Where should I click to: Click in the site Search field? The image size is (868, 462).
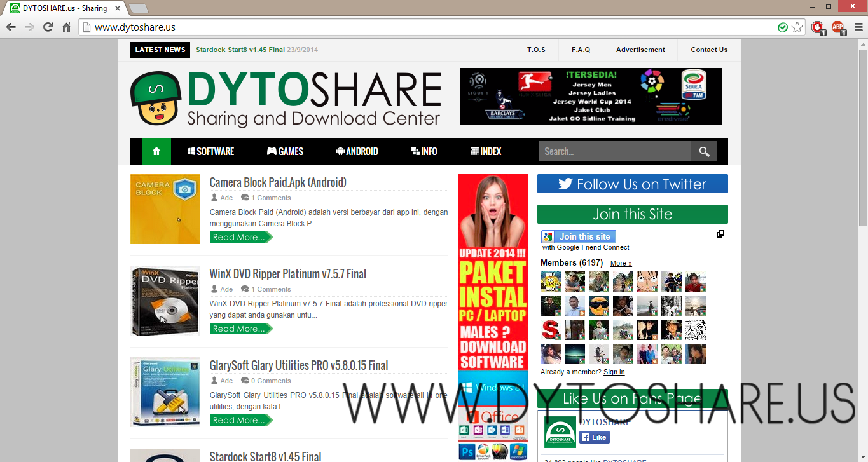tap(615, 151)
